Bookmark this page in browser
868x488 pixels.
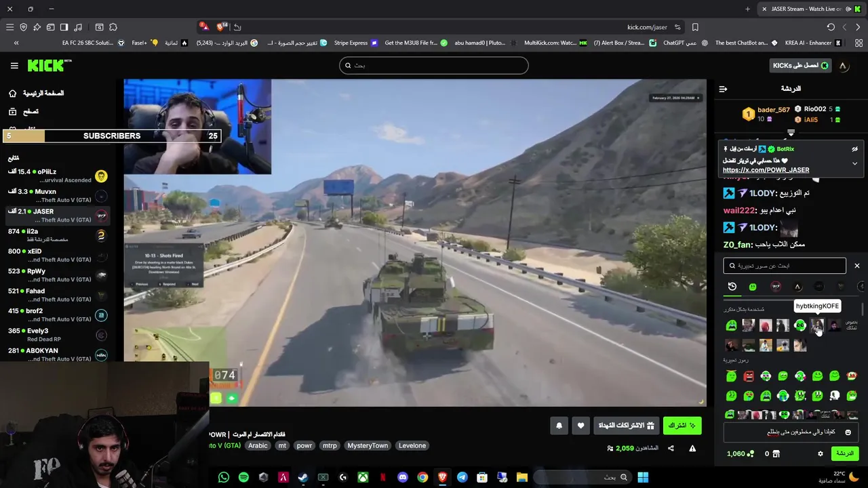point(695,27)
